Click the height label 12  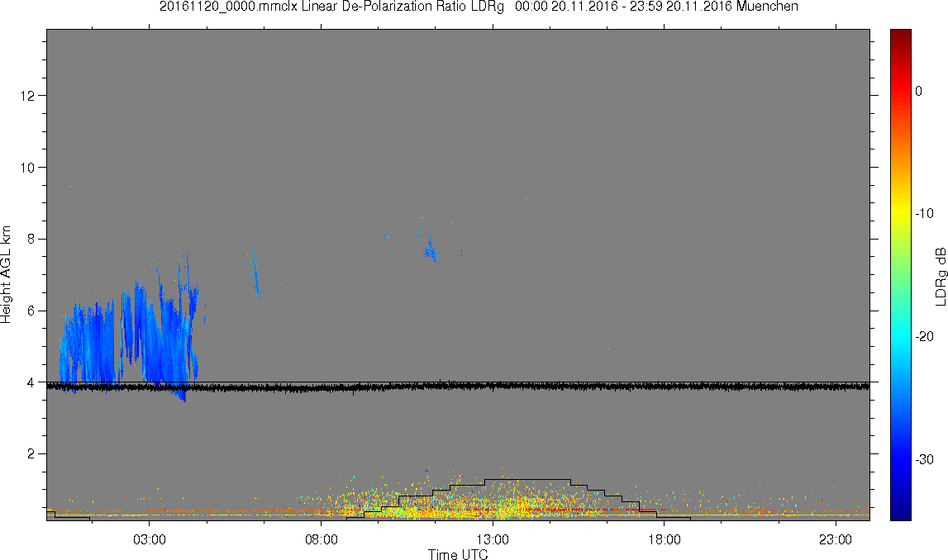pyautogui.click(x=27, y=96)
